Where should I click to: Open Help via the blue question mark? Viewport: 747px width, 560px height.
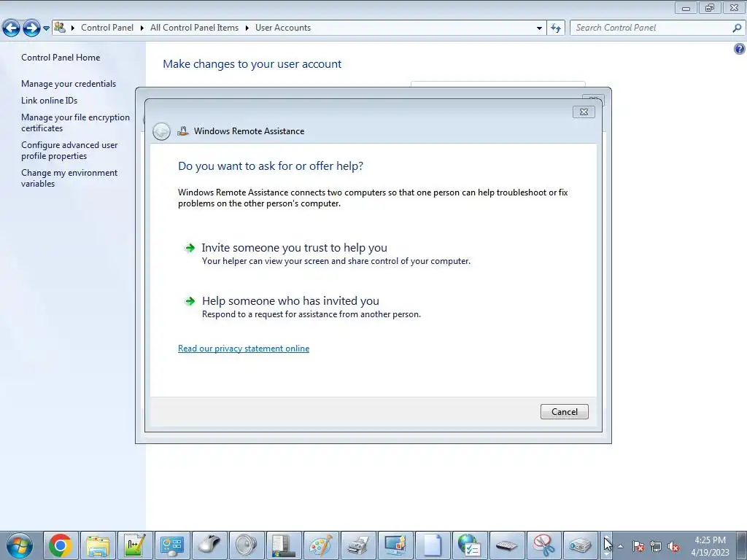point(740,49)
